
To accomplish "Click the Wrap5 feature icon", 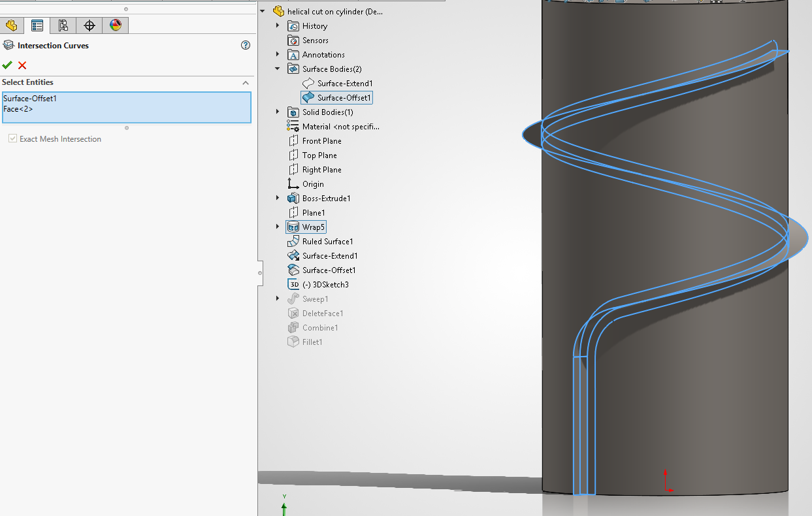I will point(293,227).
